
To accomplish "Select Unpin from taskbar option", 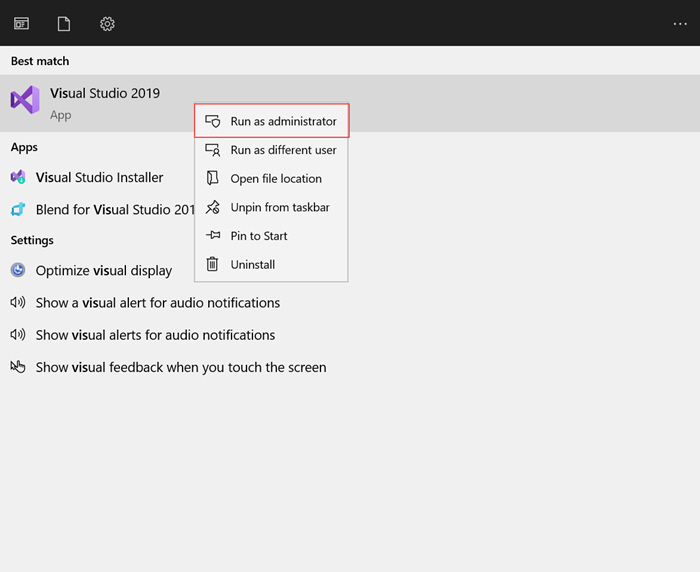I will pyautogui.click(x=271, y=207).
